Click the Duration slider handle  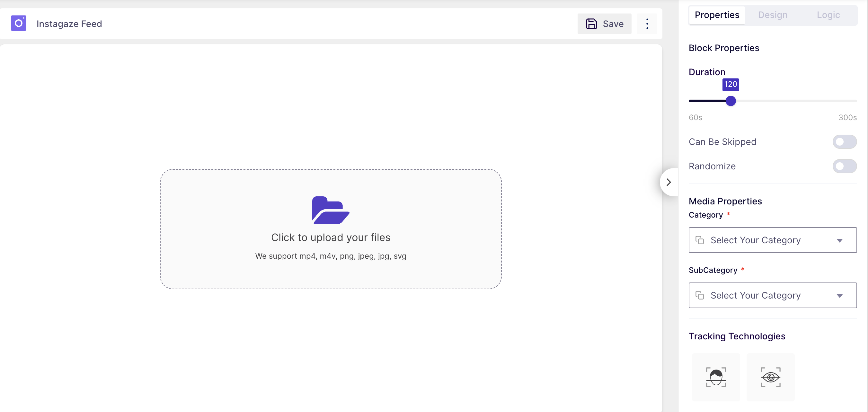(x=731, y=101)
